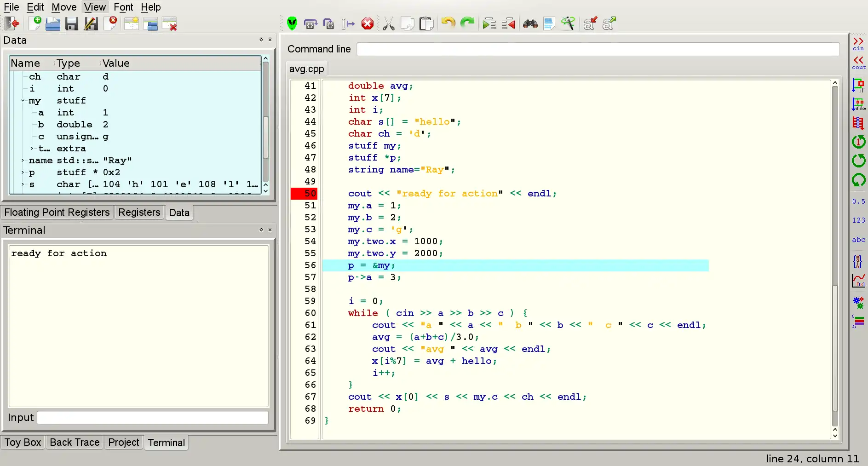Insert the abc string variable template
Viewport: 868px width, 466px height.
coord(858,240)
